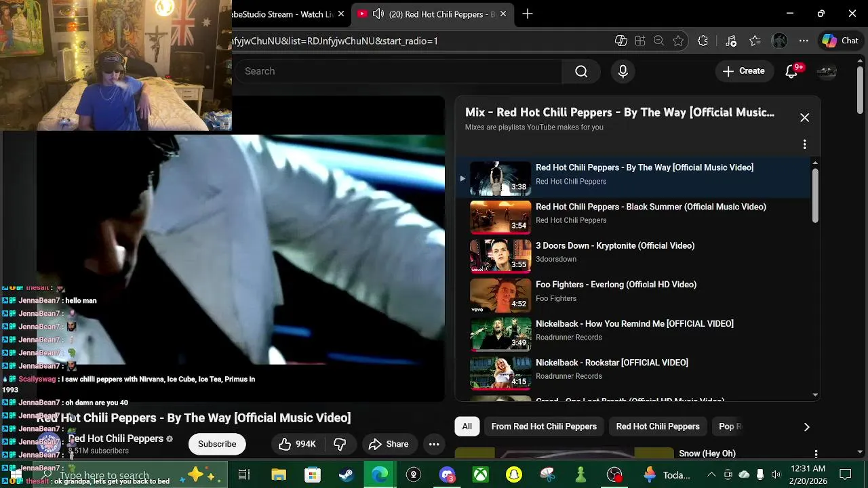Start voice search with microphone icon
This screenshot has height=488, width=868.
tap(623, 71)
